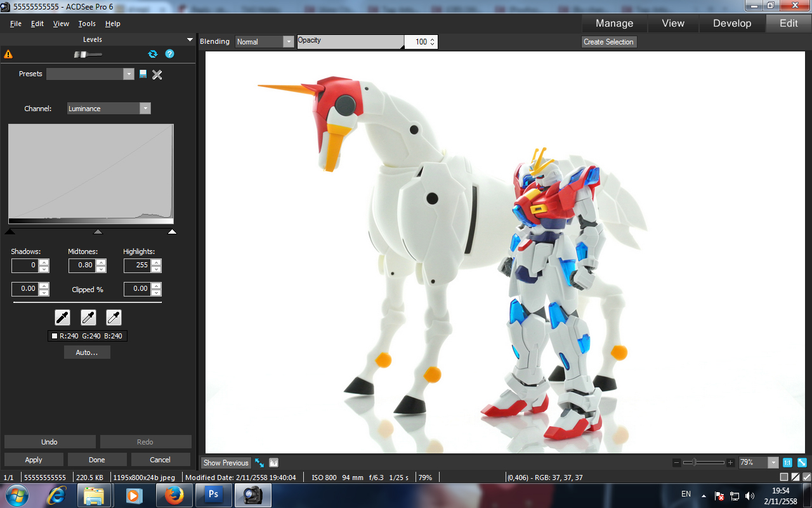Image resolution: width=812 pixels, height=508 pixels.
Task: Switch to Photoshop on the taskbar
Action: click(213, 495)
